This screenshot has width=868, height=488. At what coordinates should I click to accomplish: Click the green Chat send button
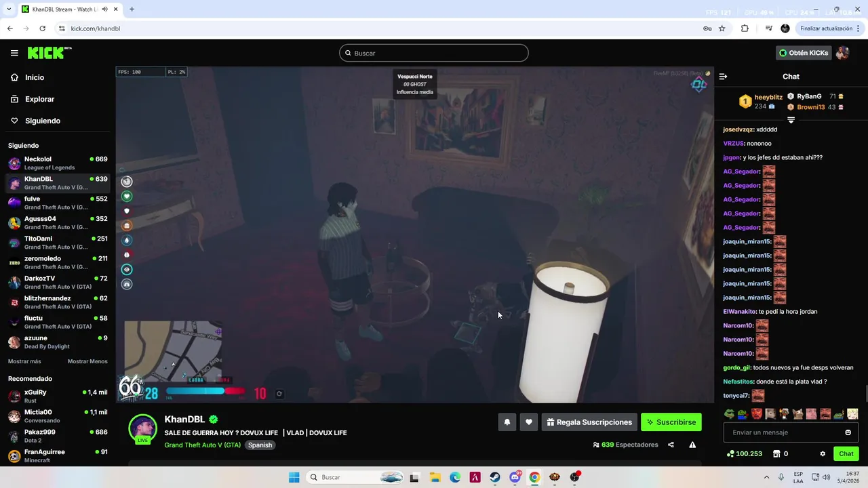tap(846, 453)
